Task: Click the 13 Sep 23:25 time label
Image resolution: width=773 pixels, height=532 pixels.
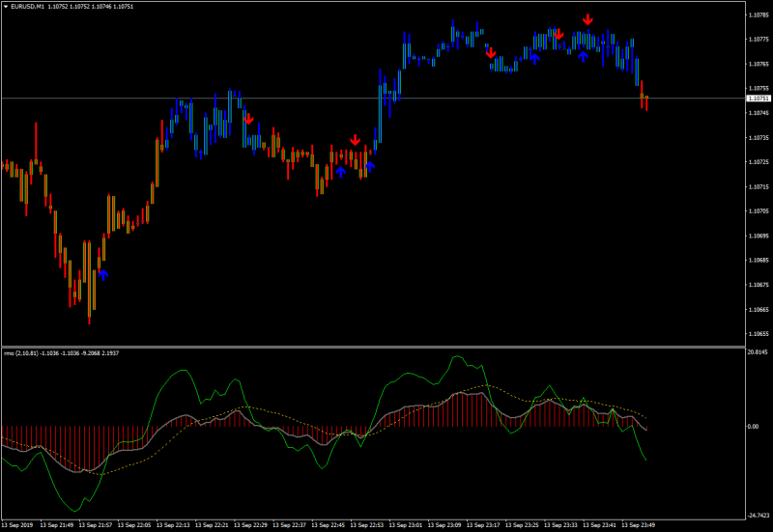Action: point(522,525)
